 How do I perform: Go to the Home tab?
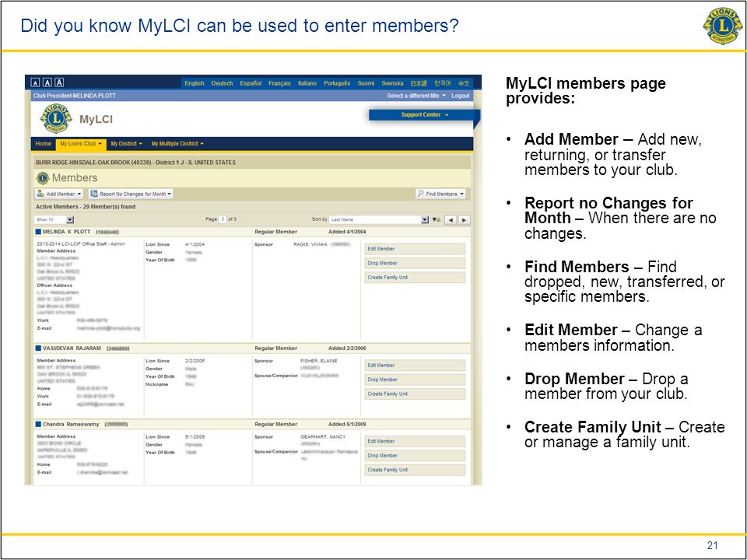pos(43,143)
